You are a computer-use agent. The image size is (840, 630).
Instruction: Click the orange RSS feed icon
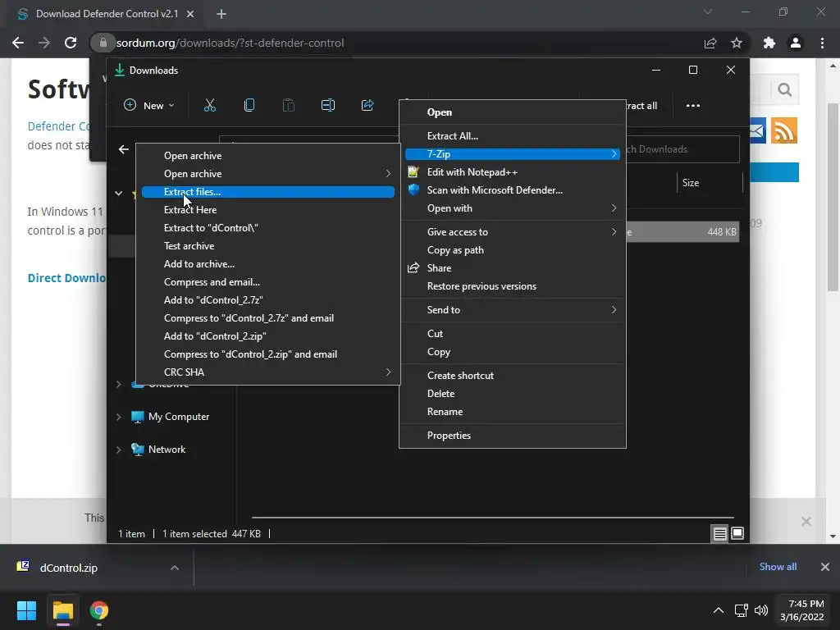784,130
